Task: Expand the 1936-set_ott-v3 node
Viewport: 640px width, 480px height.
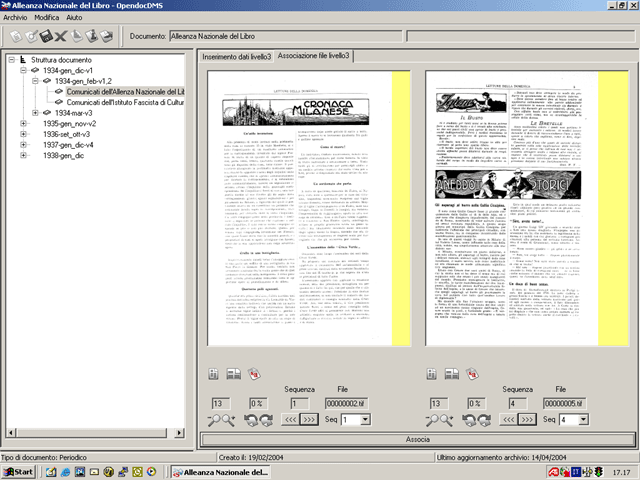Action: (24, 134)
